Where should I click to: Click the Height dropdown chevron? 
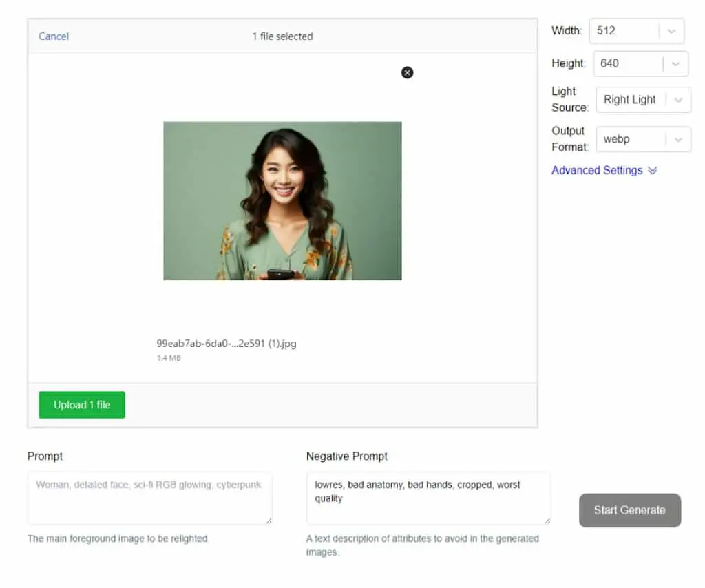[x=675, y=64]
